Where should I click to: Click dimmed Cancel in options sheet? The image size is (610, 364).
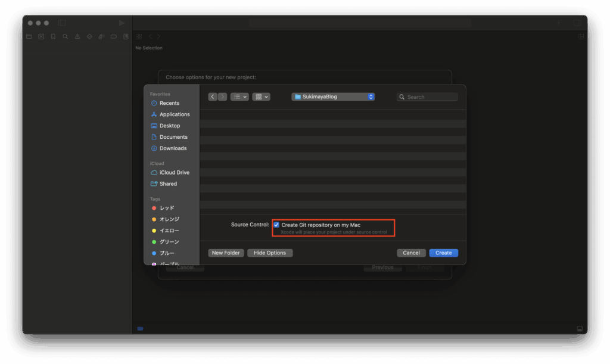click(185, 267)
